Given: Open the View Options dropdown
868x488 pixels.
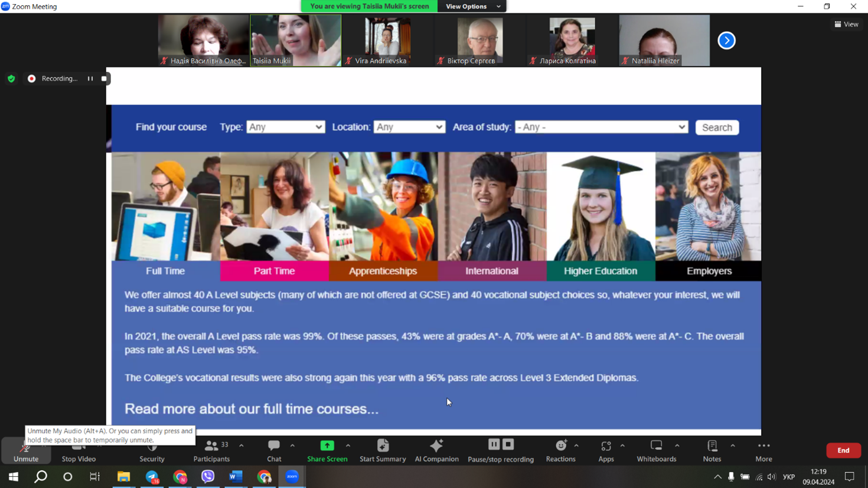Looking at the screenshot, I should (x=472, y=6).
